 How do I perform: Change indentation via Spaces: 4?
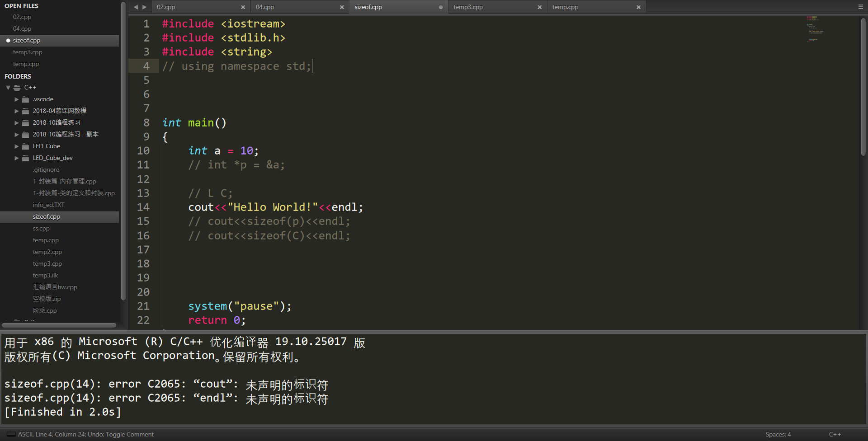pyautogui.click(x=778, y=434)
